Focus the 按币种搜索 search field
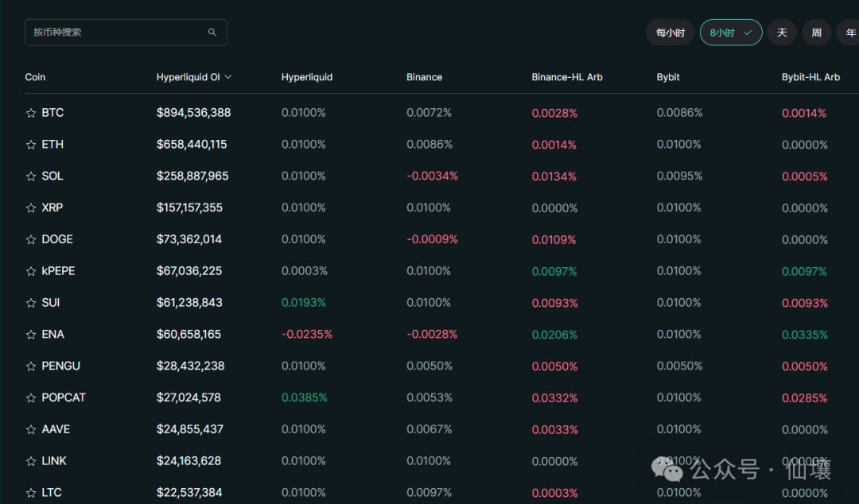The image size is (859, 504). [115, 33]
